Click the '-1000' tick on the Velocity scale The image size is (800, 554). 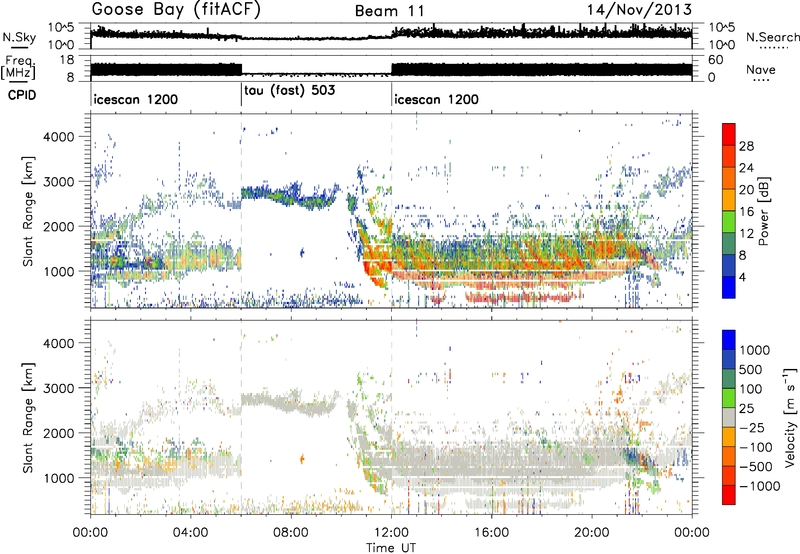760,486
